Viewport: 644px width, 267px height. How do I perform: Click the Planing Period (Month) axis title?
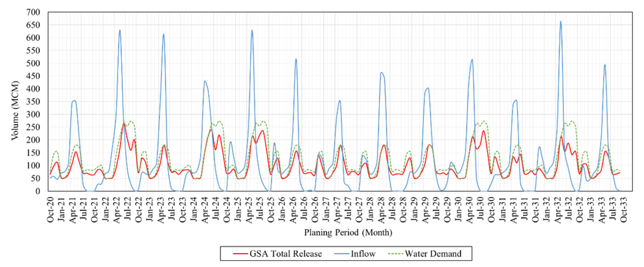[348, 232]
